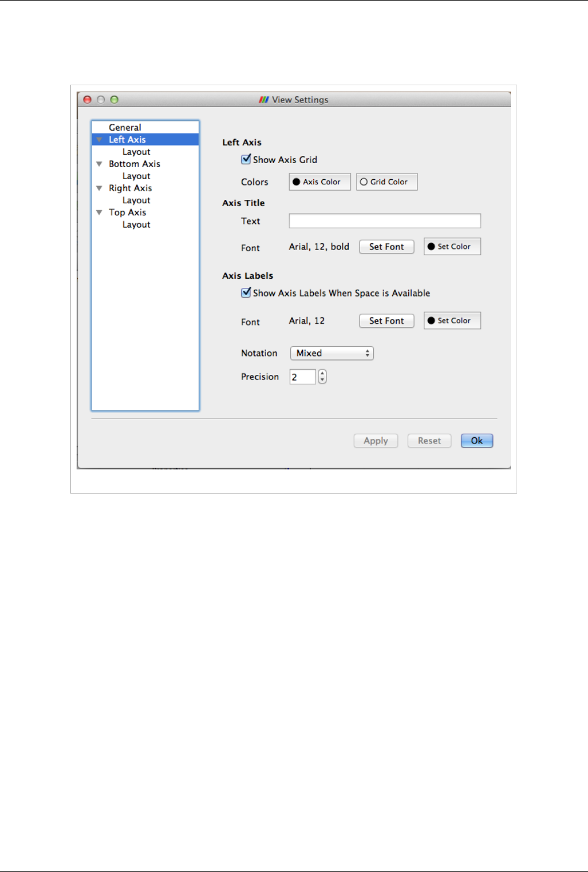The width and height of the screenshot is (588, 872).
Task: Collapse the Right Axis disclosure triangle
Action: [99, 188]
